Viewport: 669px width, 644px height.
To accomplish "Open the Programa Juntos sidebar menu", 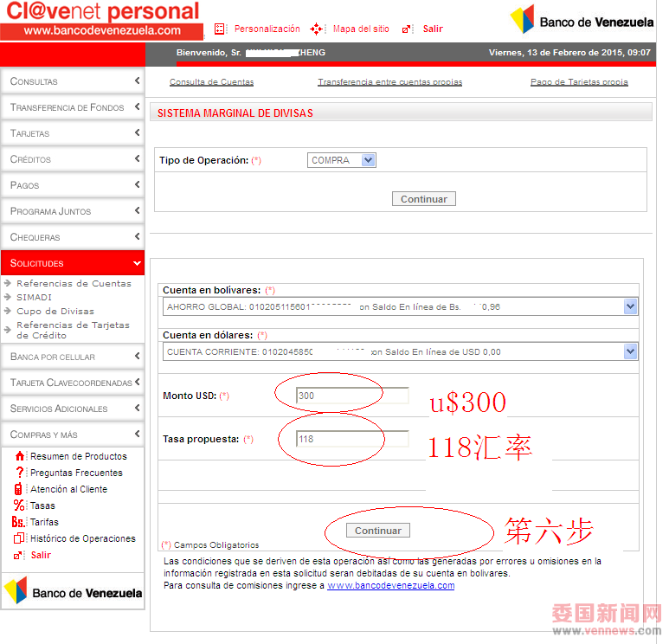I will (73, 211).
